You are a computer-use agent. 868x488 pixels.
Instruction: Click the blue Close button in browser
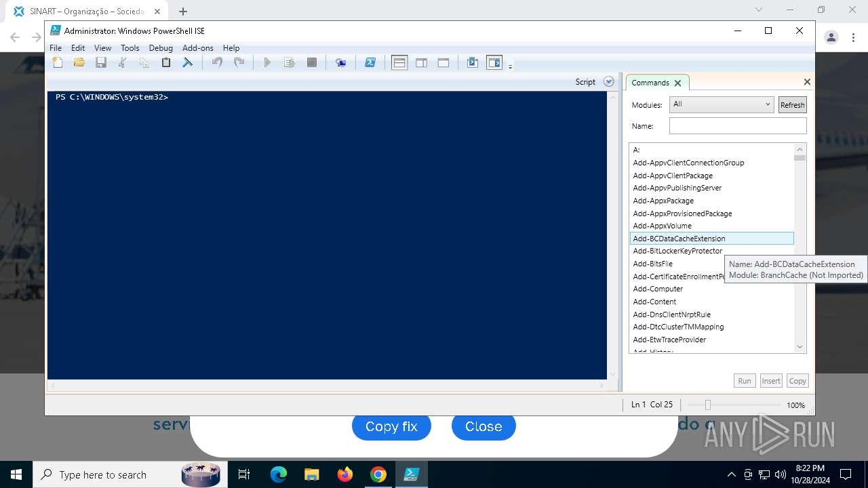pos(484,426)
